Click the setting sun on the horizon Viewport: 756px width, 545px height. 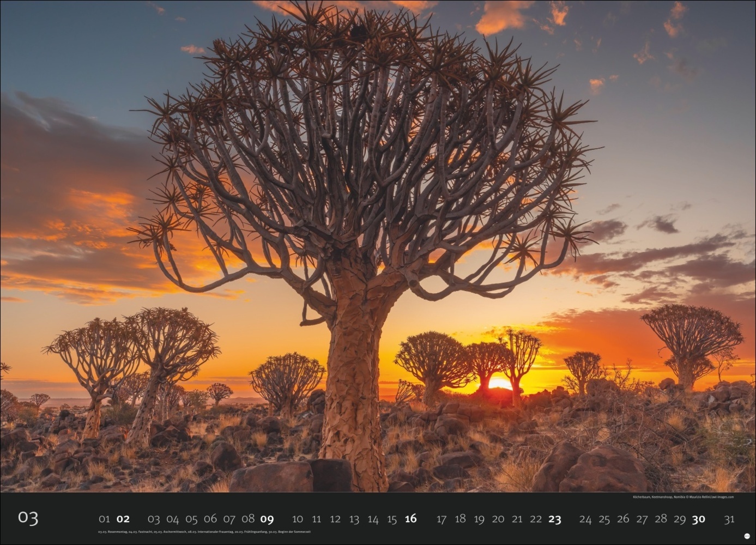499,384
